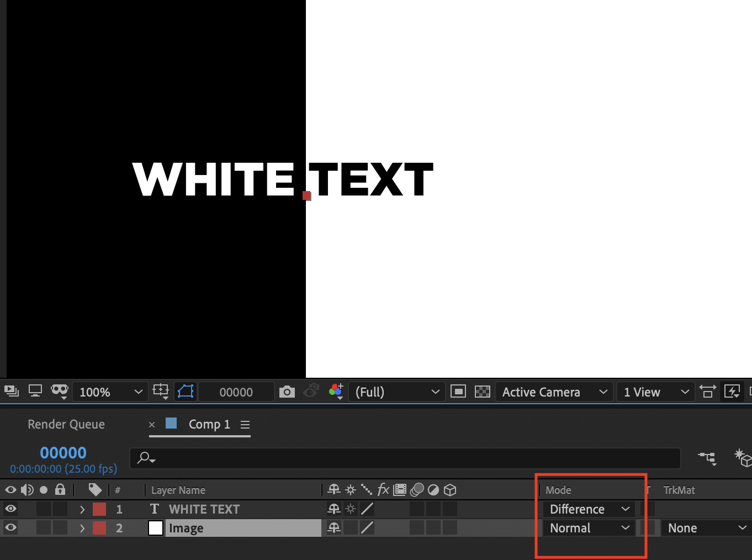Click the TrkMat column header
This screenshot has width=752, height=560.
679,490
